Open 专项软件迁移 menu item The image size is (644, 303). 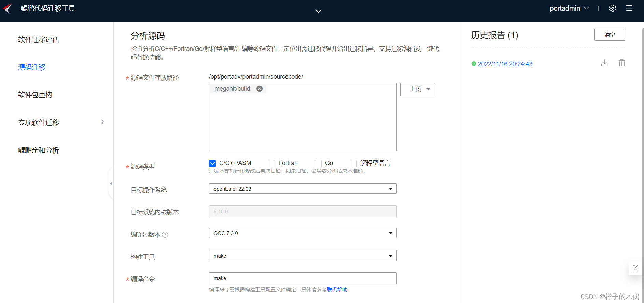[39, 122]
